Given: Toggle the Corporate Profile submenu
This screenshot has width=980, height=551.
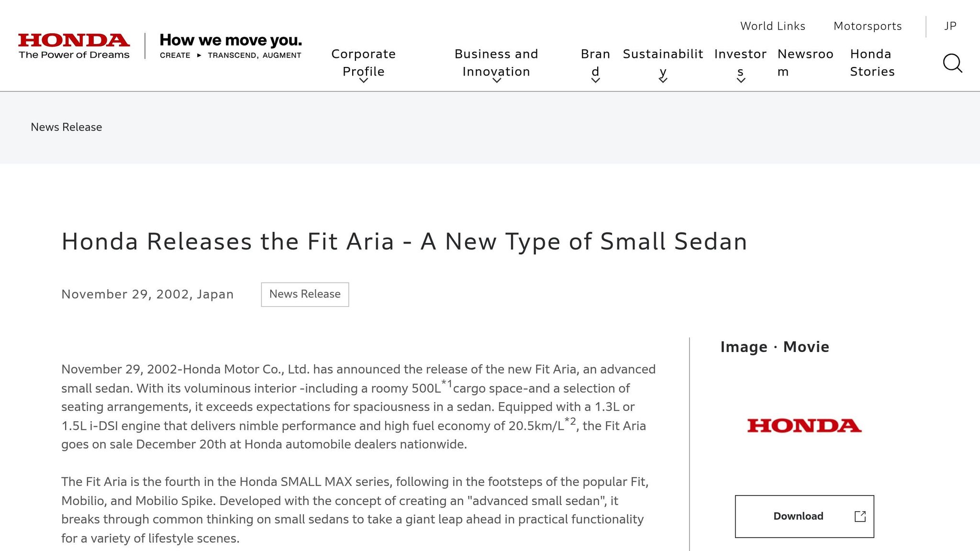Looking at the screenshot, I should tap(364, 63).
